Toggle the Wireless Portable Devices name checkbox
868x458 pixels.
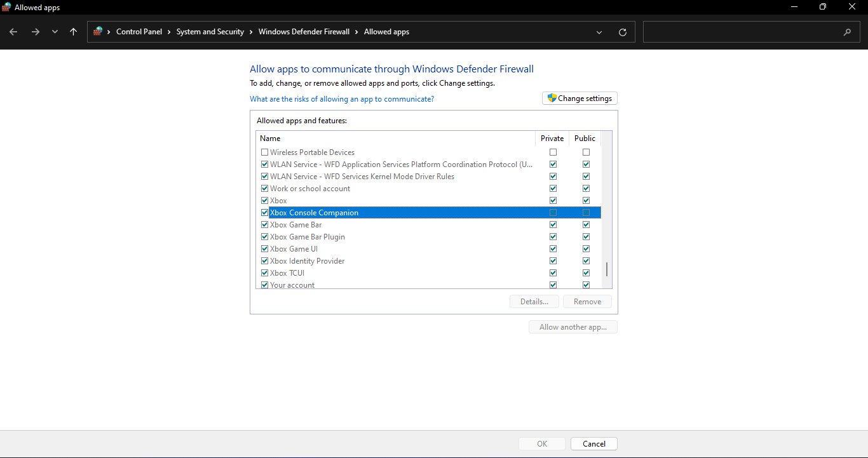264,152
